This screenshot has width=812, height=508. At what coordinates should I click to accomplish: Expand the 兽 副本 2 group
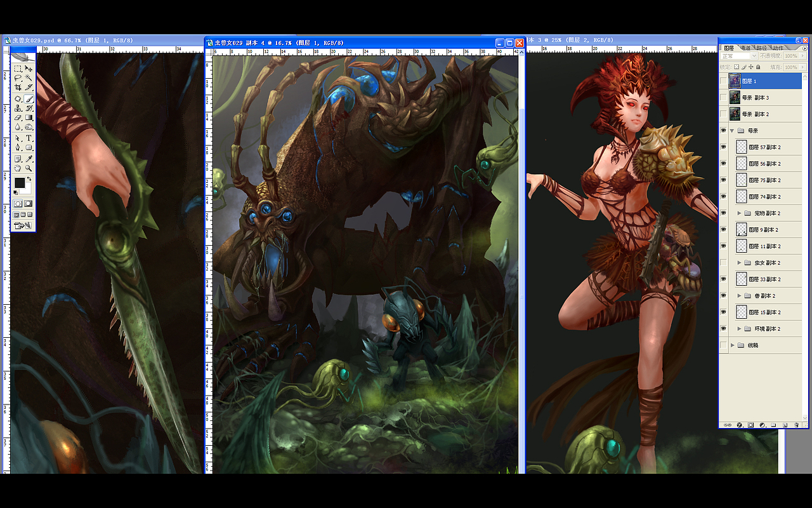(739, 296)
